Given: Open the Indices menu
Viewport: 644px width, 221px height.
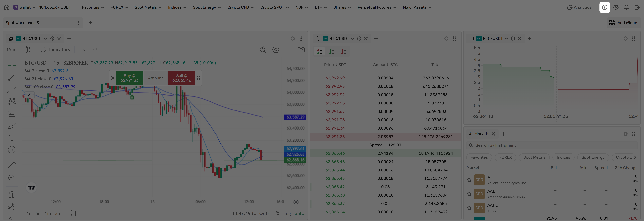Looking at the screenshot, I should (x=177, y=7).
